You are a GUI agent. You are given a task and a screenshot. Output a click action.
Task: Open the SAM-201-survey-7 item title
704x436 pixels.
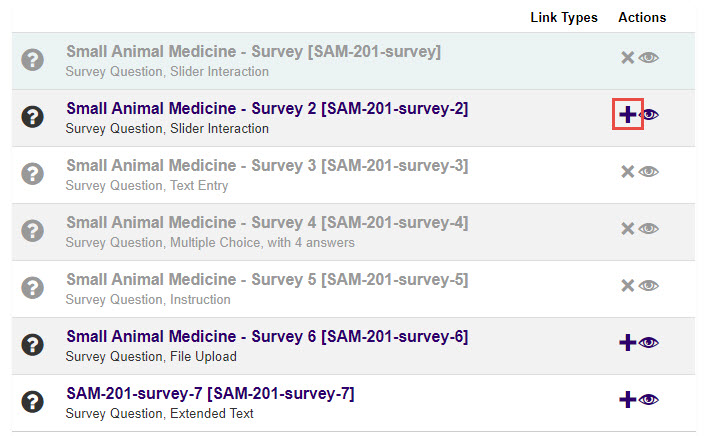pyautogui.click(x=210, y=393)
